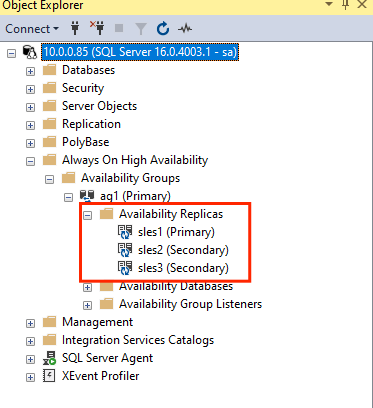Screen dimensions: 373x408
Task: Click the Security folder icon
Action: coord(50,88)
